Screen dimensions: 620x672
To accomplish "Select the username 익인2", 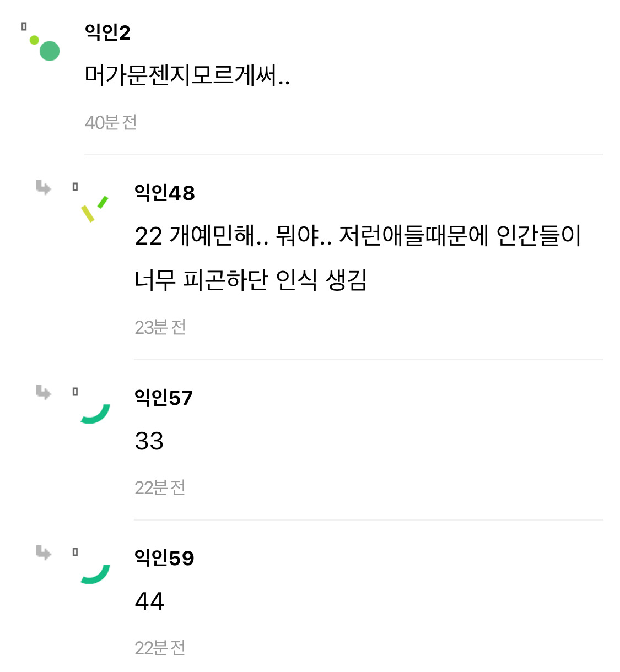I will click(107, 32).
